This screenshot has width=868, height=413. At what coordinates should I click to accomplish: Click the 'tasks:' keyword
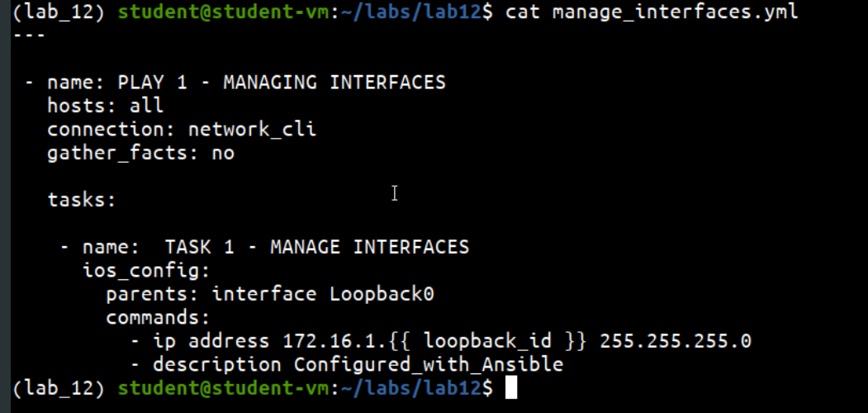[82, 200]
